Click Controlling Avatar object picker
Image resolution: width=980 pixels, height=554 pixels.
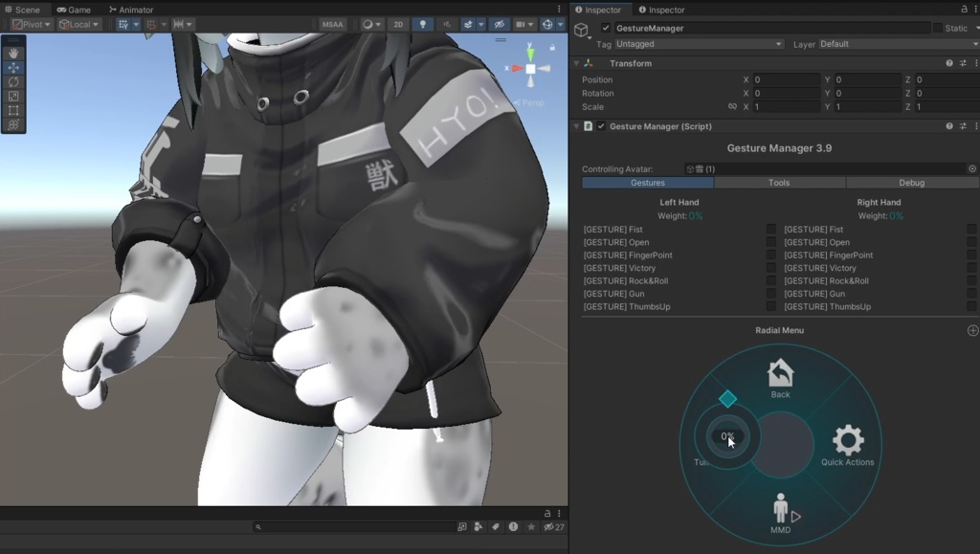[x=972, y=168]
